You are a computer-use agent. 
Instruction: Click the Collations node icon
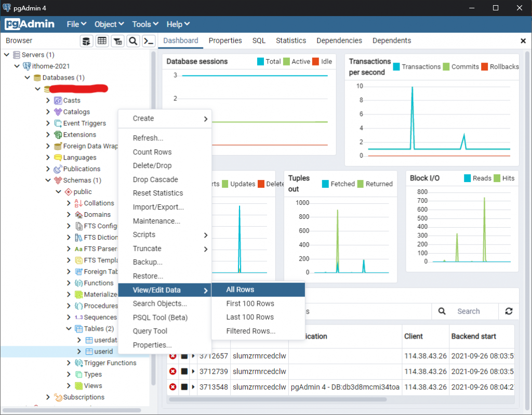click(79, 203)
